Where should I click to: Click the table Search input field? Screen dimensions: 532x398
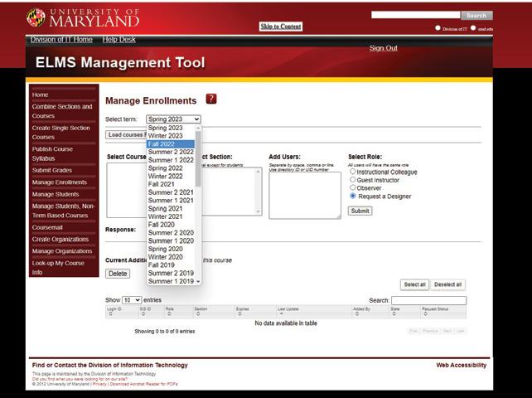click(x=429, y=300)
